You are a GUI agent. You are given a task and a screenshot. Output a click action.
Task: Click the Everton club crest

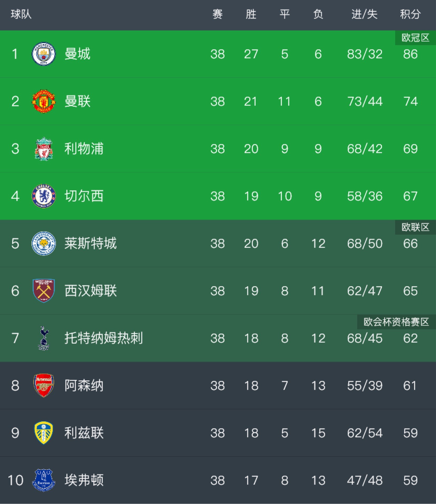[43, 480]
